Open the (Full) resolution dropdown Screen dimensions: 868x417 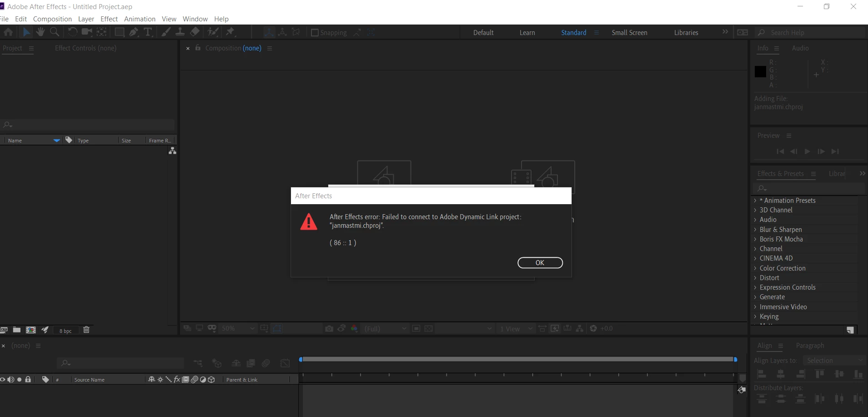(386, 328)
